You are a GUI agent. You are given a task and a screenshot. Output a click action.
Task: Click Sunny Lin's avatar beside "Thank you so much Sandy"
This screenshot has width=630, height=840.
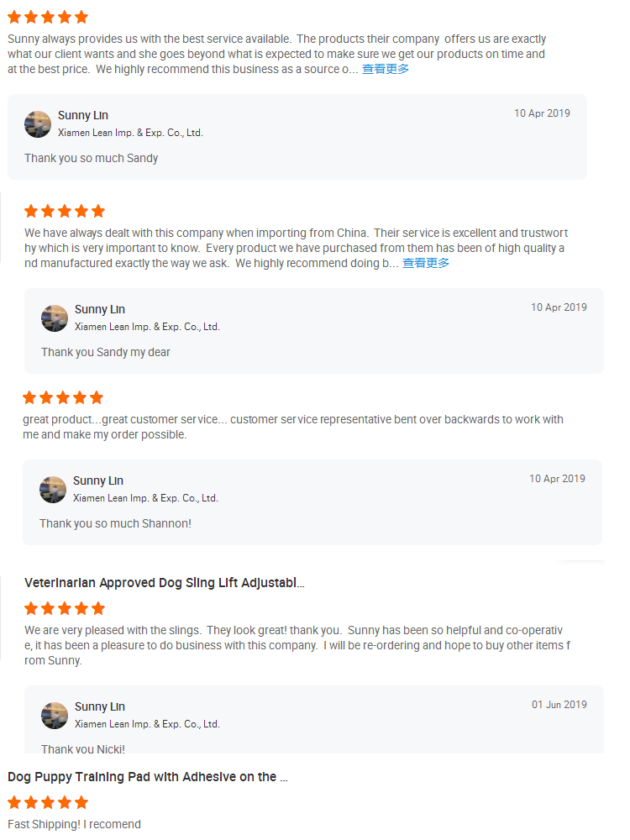point(38,124)
